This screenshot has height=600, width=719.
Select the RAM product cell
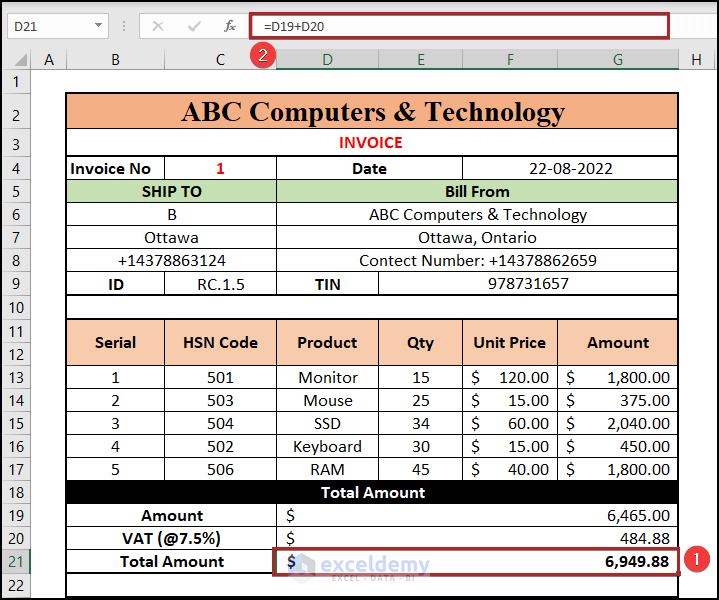(327, 469)
